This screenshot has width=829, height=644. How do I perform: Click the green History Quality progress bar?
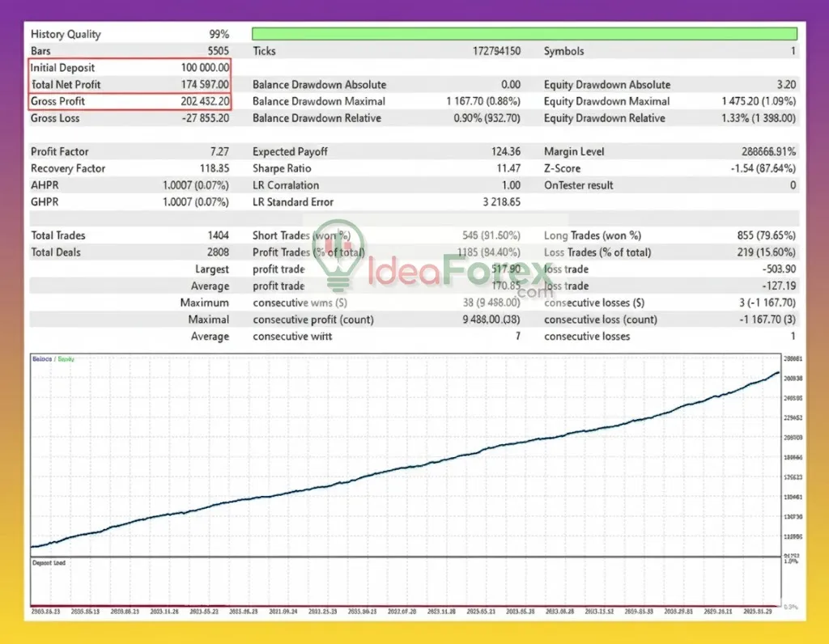(x=524, y=34)
